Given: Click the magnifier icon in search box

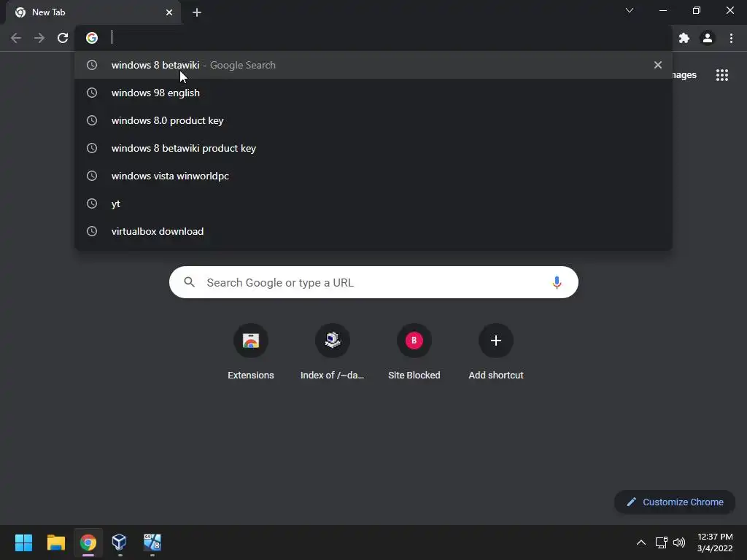Looking at the screenshot, I should pos(190,282).
